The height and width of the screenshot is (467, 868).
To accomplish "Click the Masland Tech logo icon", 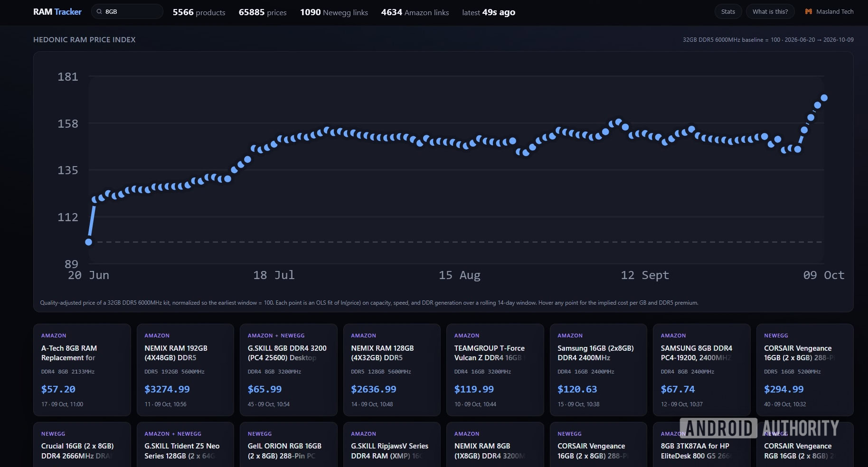I will 809,12.
